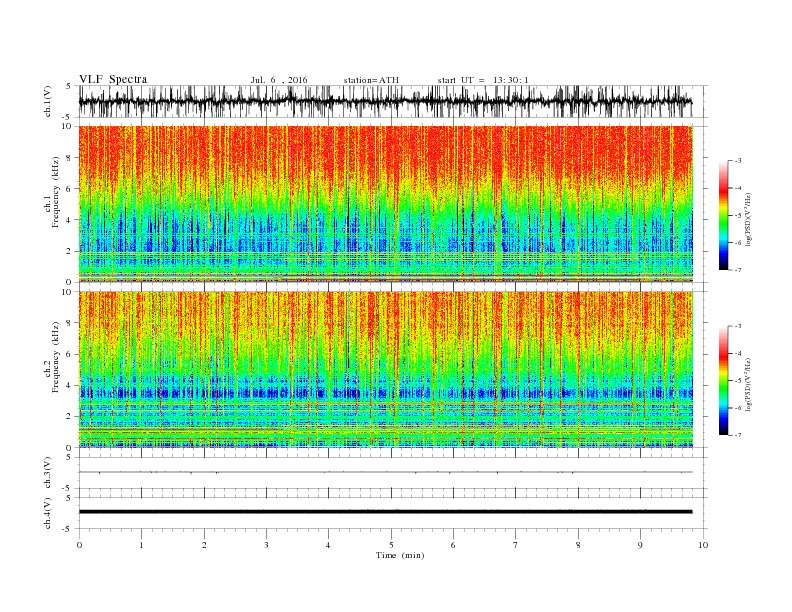The height and width of the screenshot is (612, 792).
Task: Click the "10" tick on Time axis
Action: point(703,545)
